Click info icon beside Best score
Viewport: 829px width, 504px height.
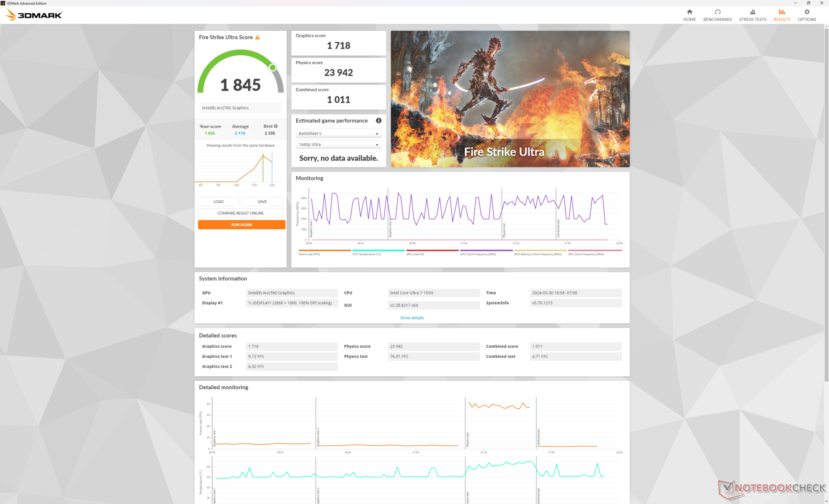(275, 126)
